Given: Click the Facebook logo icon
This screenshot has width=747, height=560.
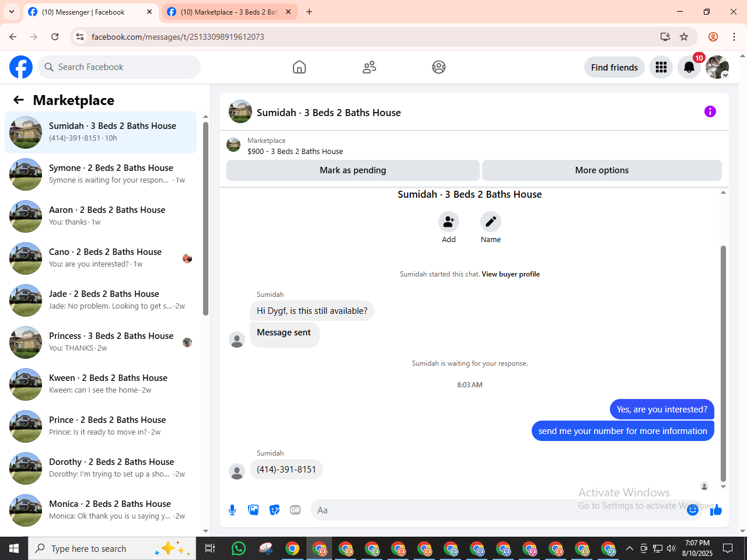Looking at the screenshot, I should pyautogui.click(x=21, y=67).
